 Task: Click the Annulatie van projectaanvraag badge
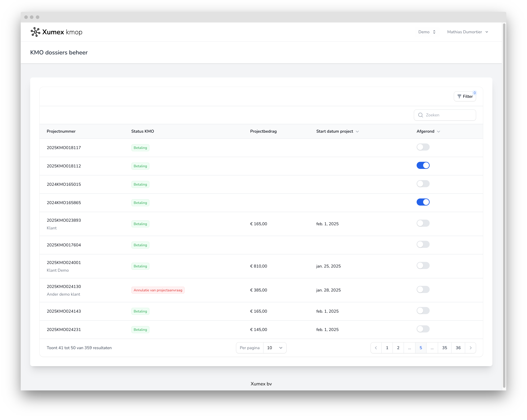(158, 290)
